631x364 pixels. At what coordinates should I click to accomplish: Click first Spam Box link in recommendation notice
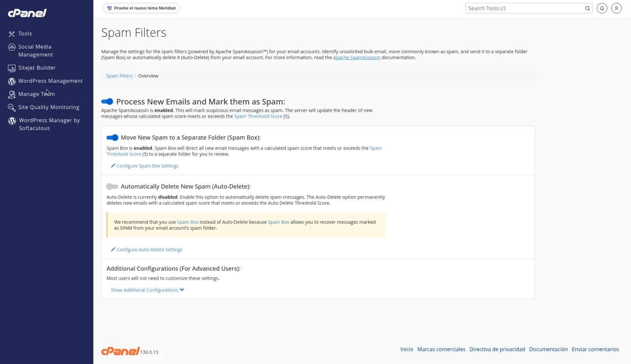(x=188, y=222)
